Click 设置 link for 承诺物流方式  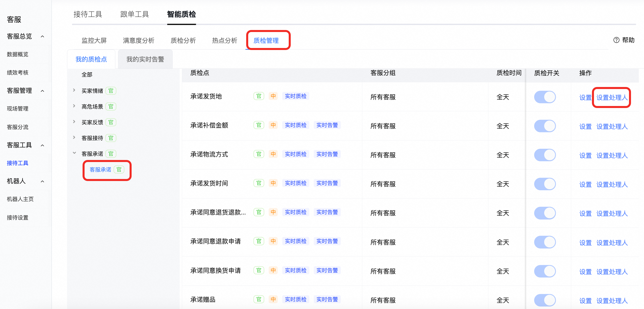coord(585,155)
